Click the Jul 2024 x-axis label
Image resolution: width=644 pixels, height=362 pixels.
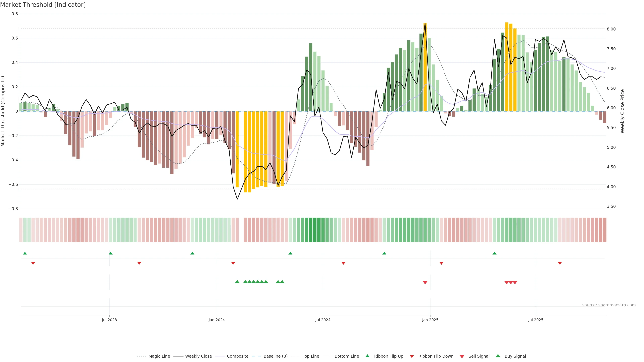pyautogui.click(x=323, y=320)
